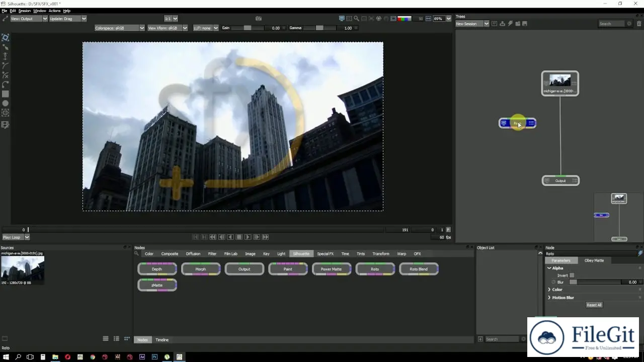
Task: Click the zMatte node button
Action: 157,285
